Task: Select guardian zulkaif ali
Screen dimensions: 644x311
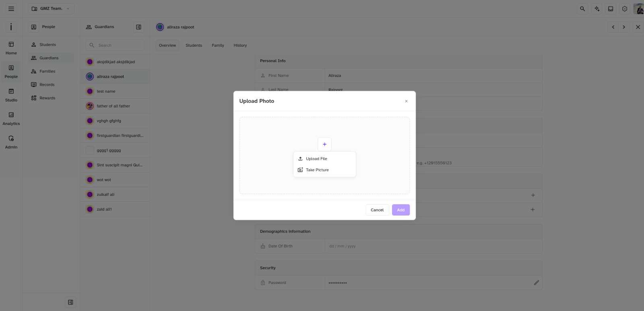Action: pos(115,195)
